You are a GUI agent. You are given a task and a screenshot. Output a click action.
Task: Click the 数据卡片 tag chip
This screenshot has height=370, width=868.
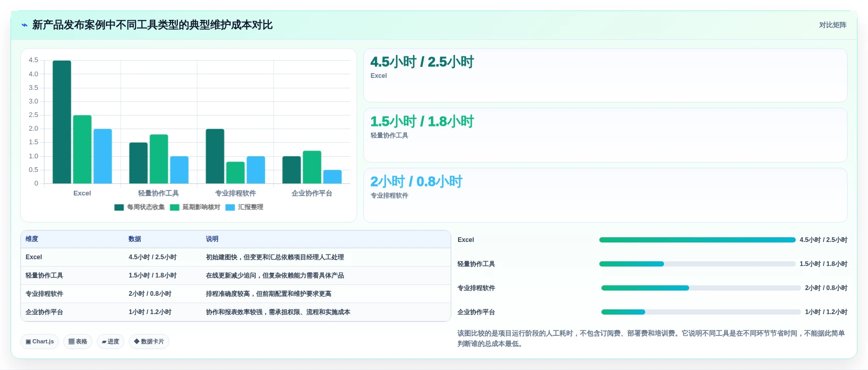coord(149,342)
